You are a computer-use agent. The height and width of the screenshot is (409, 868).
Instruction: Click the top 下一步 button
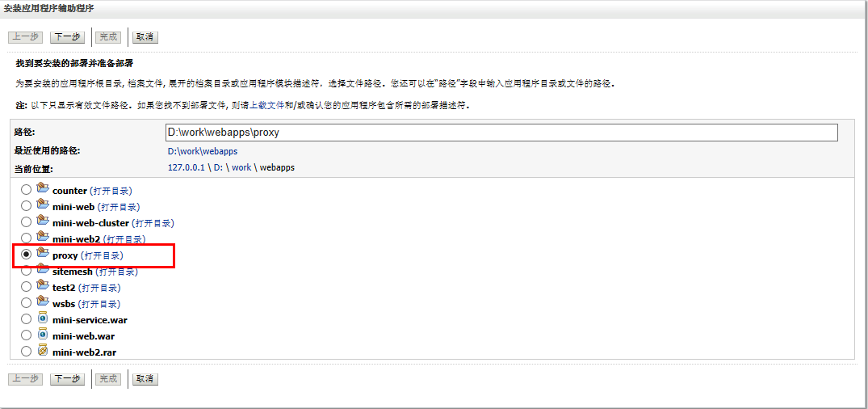(x=67, y=36)
